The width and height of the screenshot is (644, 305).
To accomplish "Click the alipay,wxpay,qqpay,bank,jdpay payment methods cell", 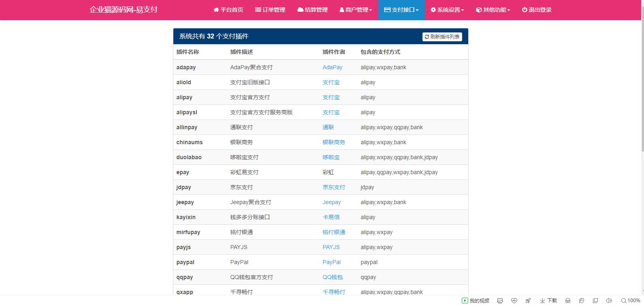I will click(x=399, y=157).
